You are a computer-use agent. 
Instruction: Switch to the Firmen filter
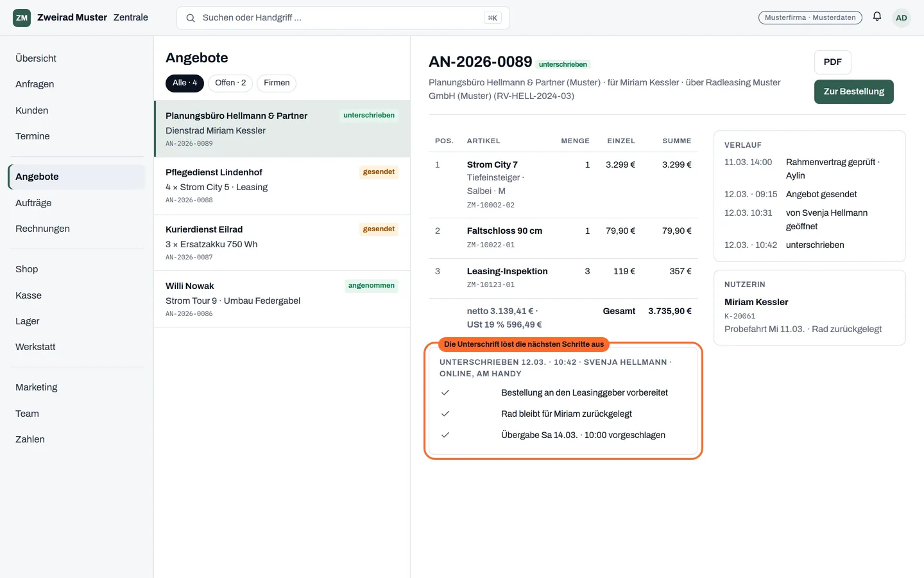click(x=277, y=83)
